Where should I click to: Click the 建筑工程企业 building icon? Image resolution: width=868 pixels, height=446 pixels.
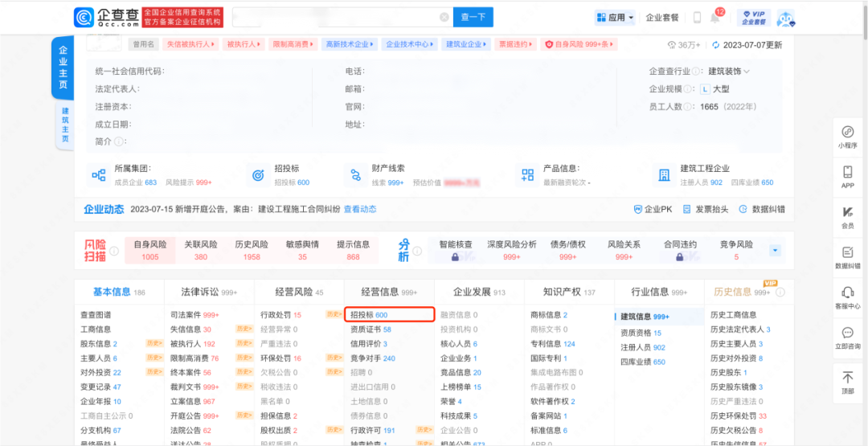coord(664,175)
